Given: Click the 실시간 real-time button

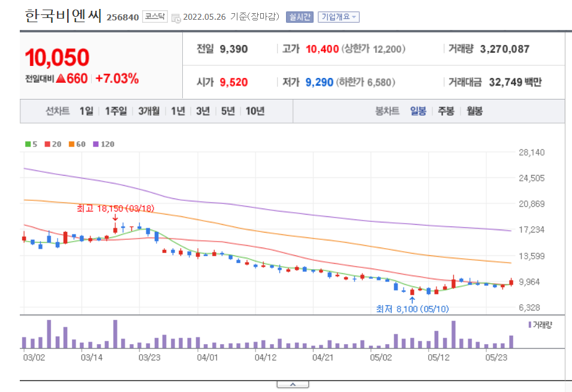Looking at the screenshot, I should 300,17.
